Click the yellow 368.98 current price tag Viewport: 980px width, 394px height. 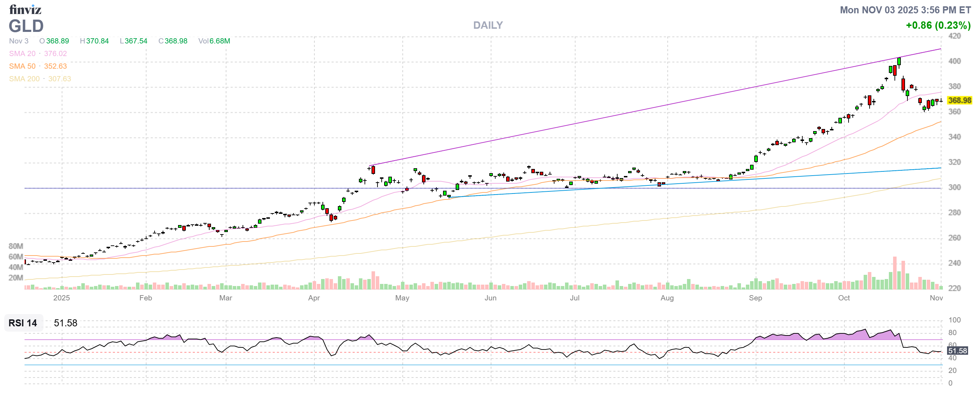click(959, 100)
